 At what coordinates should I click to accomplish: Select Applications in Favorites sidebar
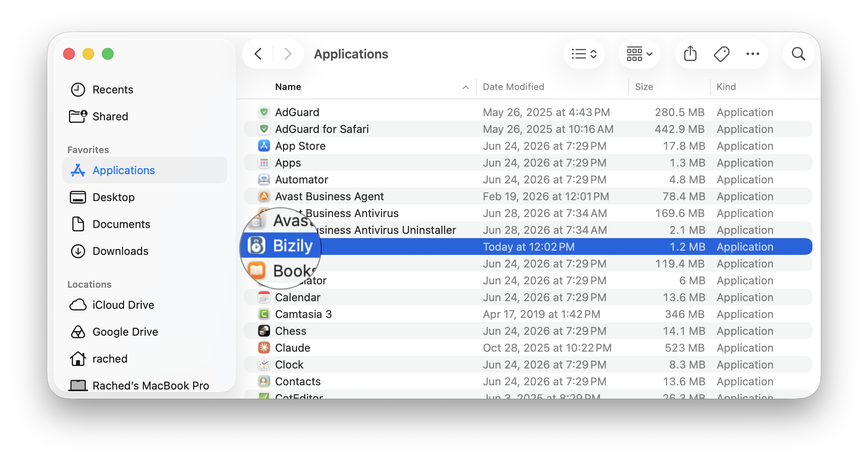[x=145, y=170]
